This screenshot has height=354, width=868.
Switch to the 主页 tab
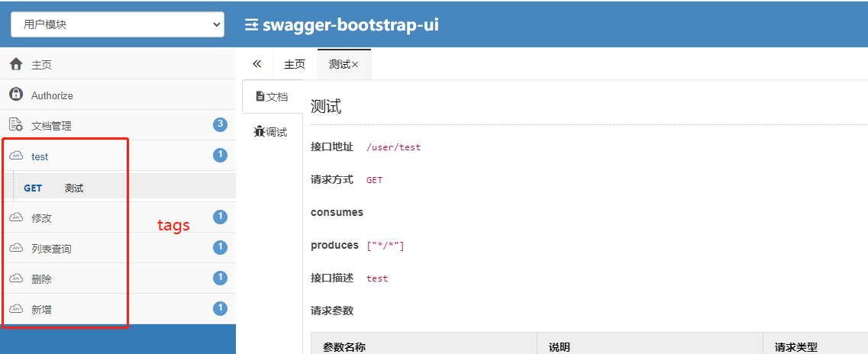pos(295,64)
